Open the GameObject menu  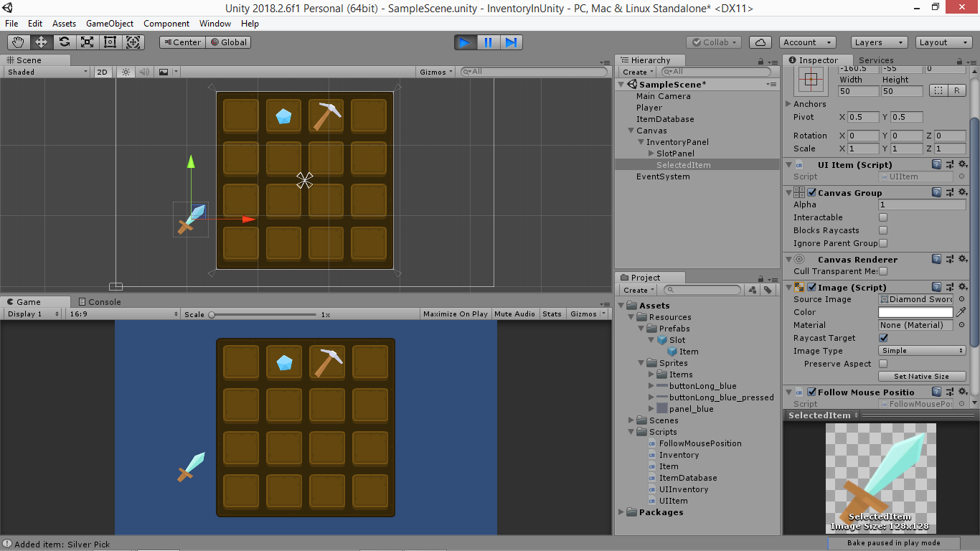click(109, 23)
